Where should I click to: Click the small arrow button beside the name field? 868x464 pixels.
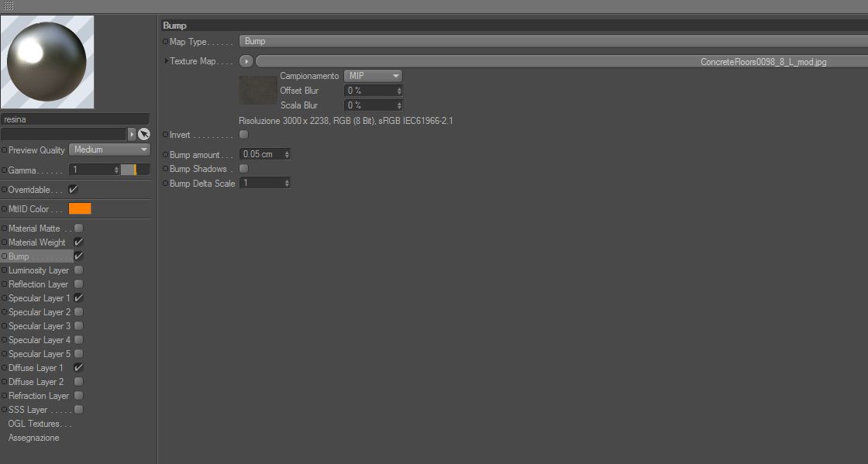132,134
